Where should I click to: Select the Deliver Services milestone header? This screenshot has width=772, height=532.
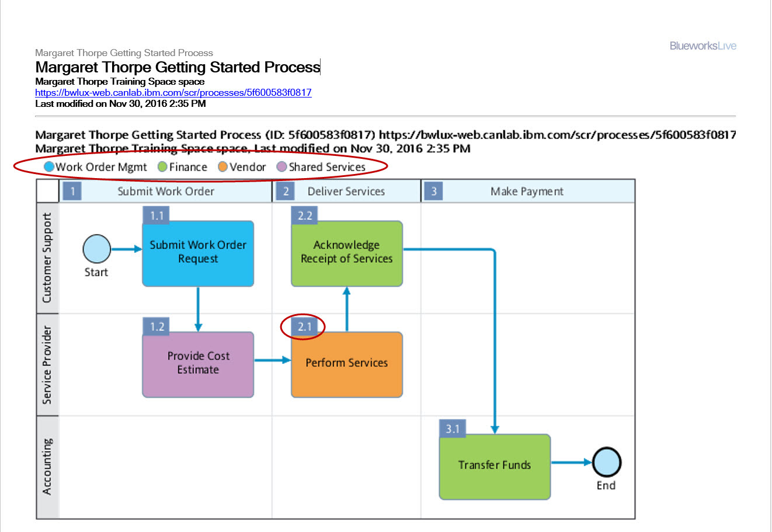(x=346, y=191)
